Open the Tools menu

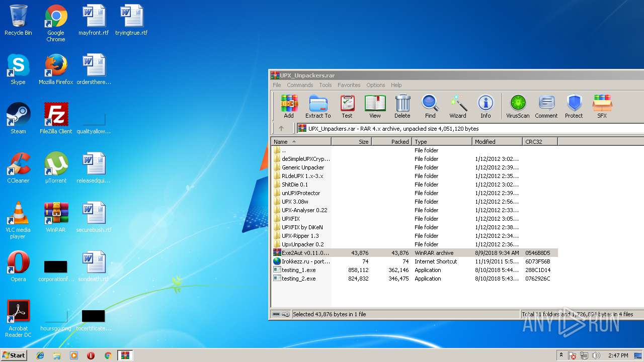(326, 85)
